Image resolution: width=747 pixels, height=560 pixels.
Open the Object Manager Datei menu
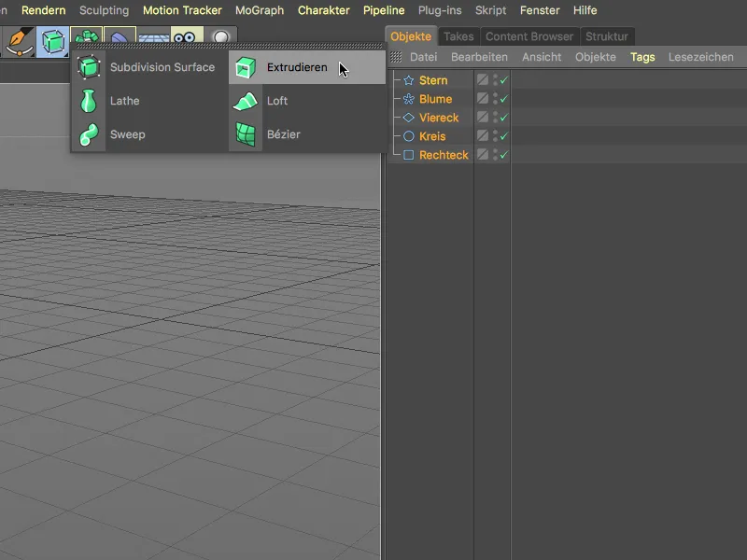(x=423, y=57)
